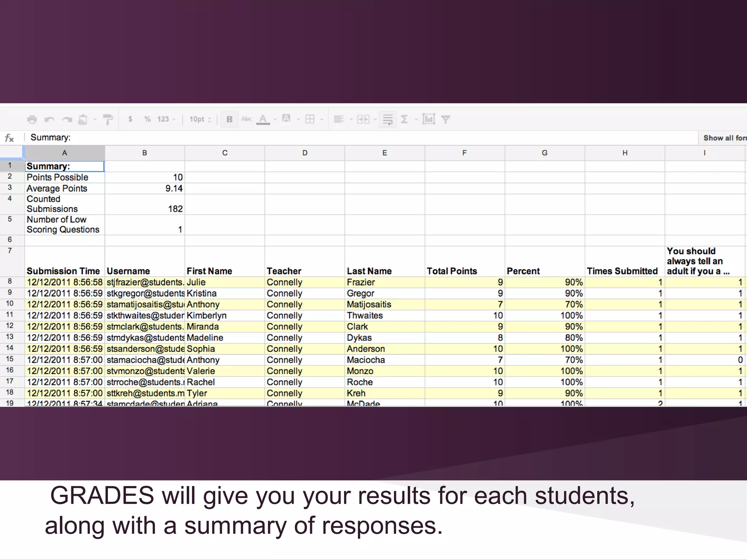Apply currency format with dollar icon

pos(130,119)
